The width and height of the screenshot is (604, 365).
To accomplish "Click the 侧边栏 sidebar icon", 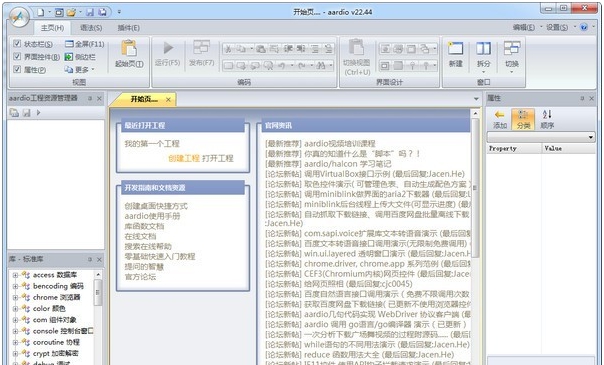I will pos(69,57).
